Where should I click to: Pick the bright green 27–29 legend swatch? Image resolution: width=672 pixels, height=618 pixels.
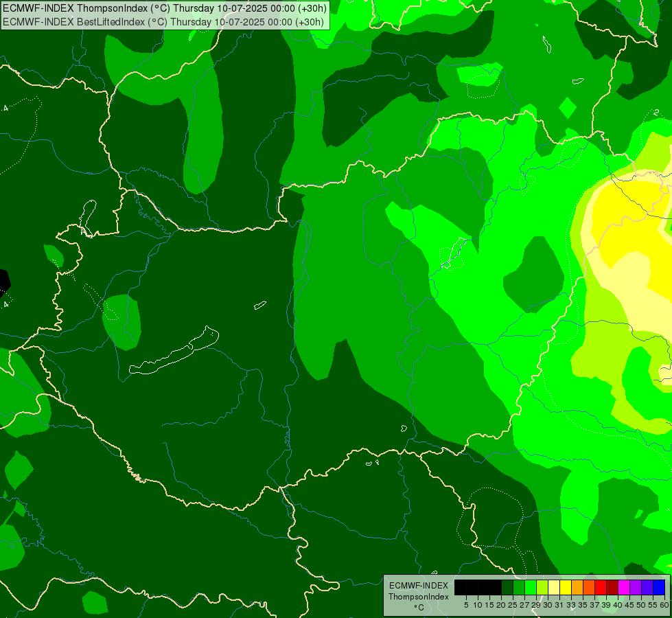531,587
